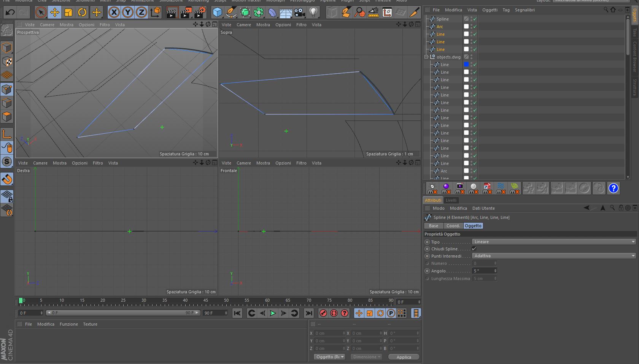Image resolution: width=639 pixels, height=364 pixels.
Task: Open the Segnalibri menu in object manager
Action: click(525, 10)
